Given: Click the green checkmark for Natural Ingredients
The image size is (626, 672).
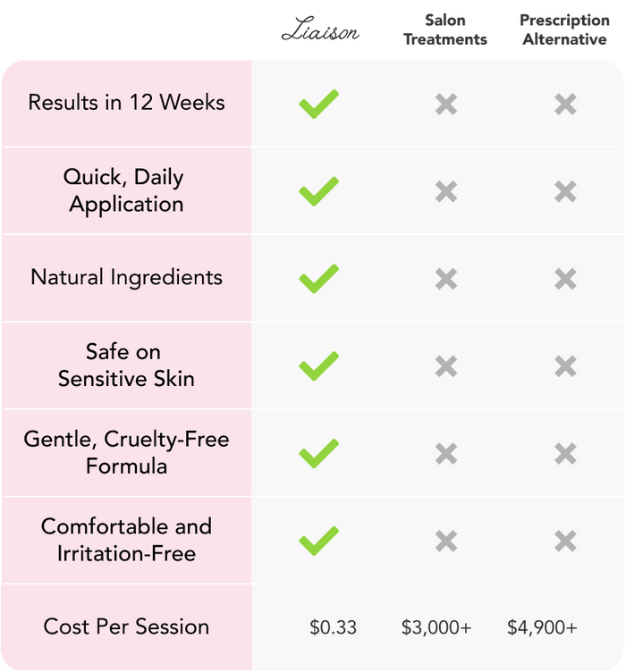Looking at the screenshot, I should pyautogui.click(x=318, y=279).
